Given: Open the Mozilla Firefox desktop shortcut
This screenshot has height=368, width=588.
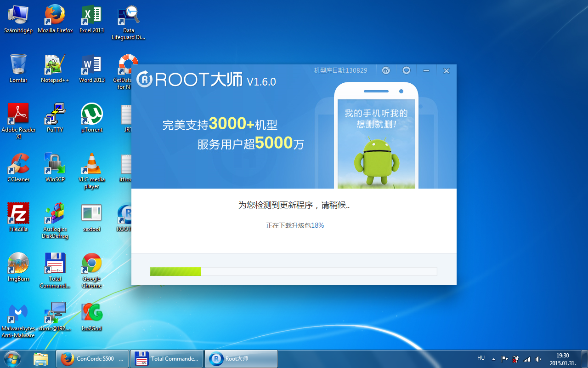Looking at the screenshot, I should point(55,19).
